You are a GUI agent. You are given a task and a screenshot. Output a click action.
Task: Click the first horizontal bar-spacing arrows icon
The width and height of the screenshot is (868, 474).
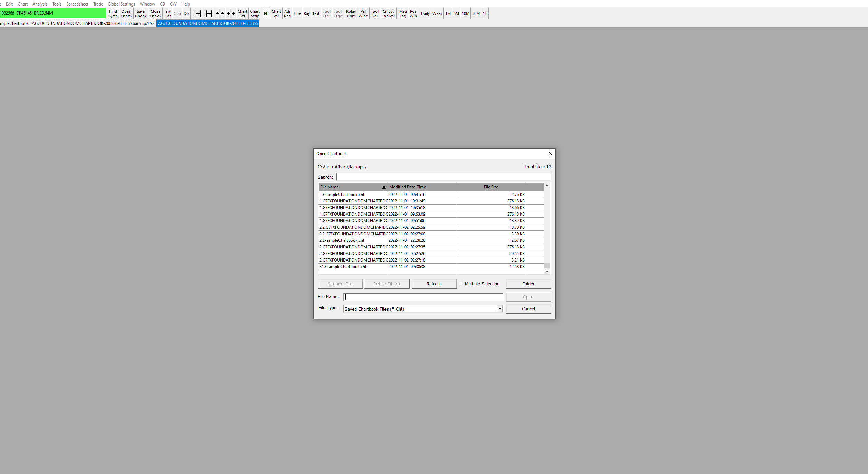point(198,13)
